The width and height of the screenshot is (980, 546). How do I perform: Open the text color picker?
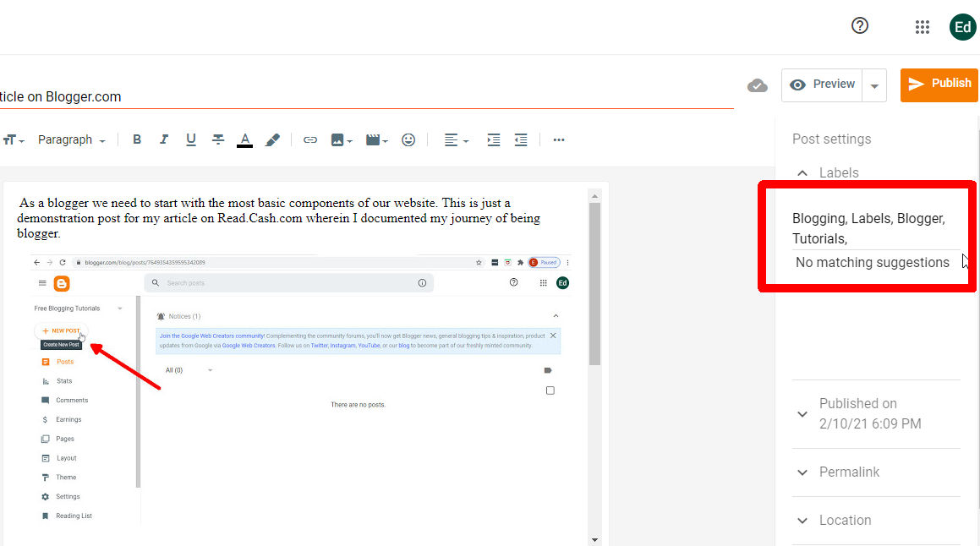click(x=245, y=140)
